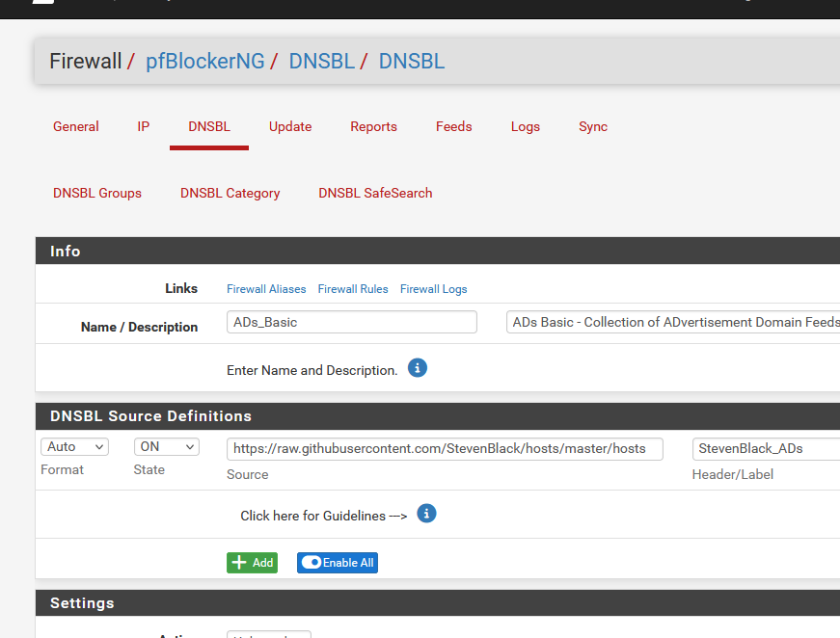The width and height of the screenshot is (840, 638).
Task: Click the info icon beside Enter Name and Description
Action: 417,368
